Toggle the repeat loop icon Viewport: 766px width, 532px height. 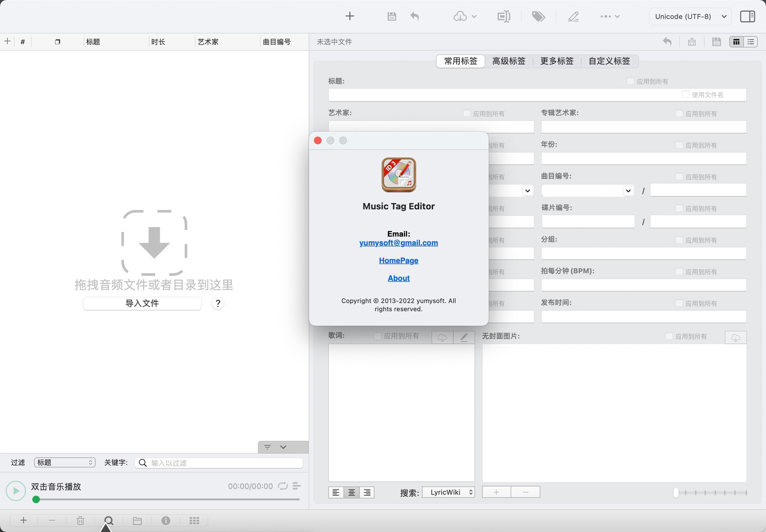click(283, 486)
